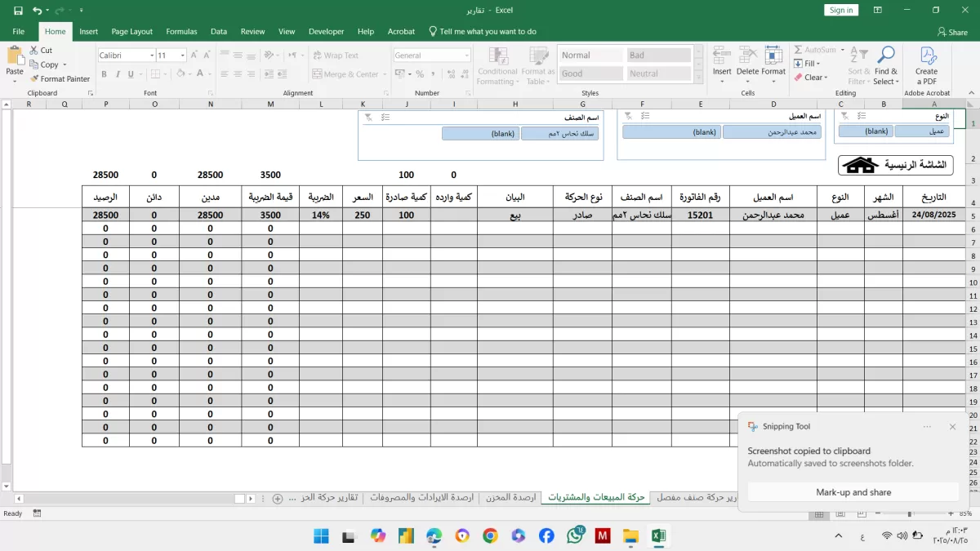The height and width of the screenshot is (551, 980).
Task: Switch to ارصدة المخزن sheet tab
Action: click(511, 498)
